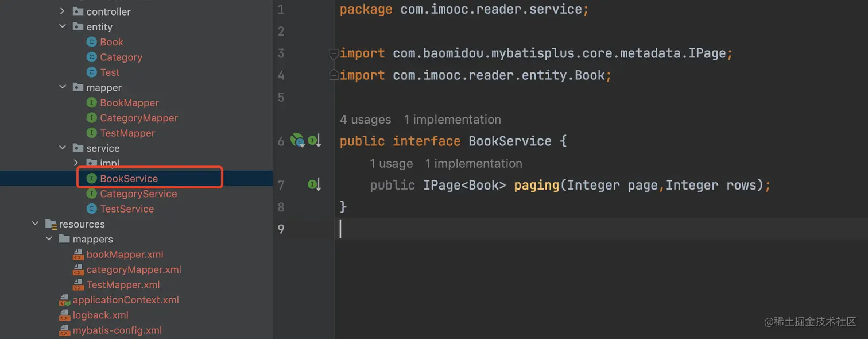868x339 pixels.
Task: Click the fold marker at line 4
Action: click(334, 75)
